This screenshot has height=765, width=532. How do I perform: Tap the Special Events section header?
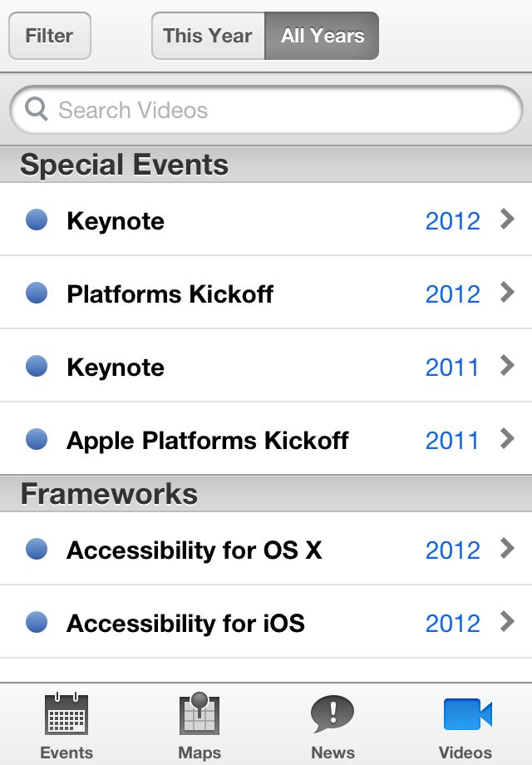pos(125,164)
